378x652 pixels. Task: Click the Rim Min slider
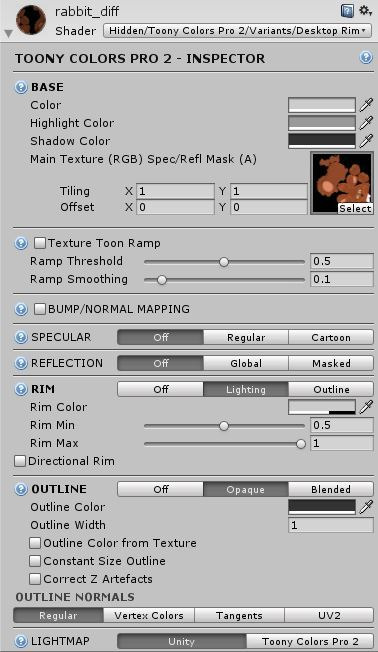pyautogui.click(x=224, y=426)
